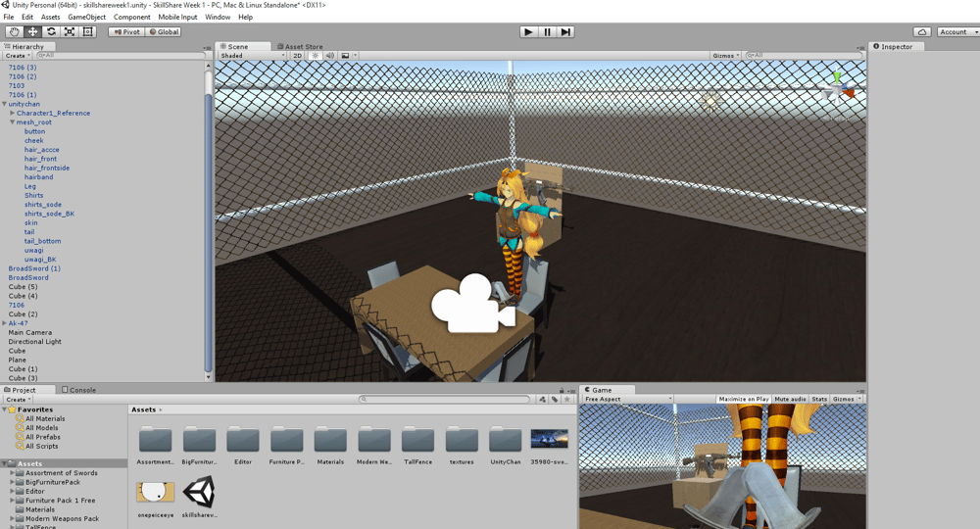This screenshot has height=529, width=980.
Task: Open the Assortment.. folder icon in Assets
Action: point(156,440)
